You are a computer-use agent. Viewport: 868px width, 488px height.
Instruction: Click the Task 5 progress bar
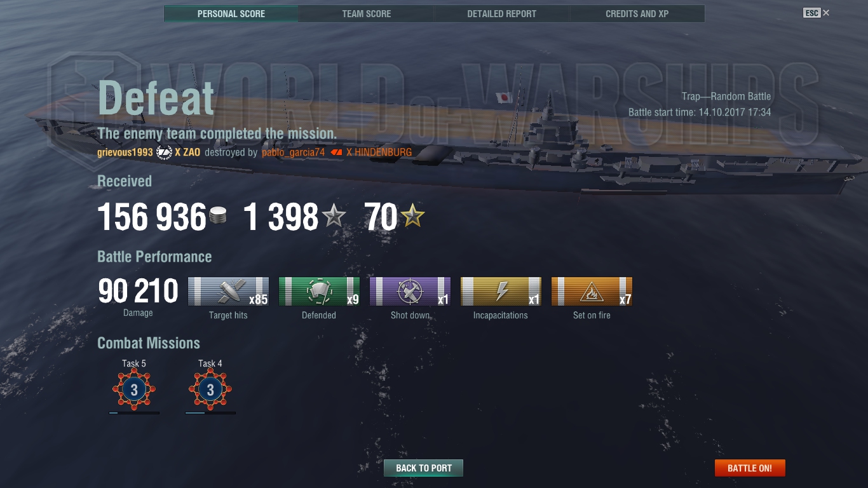tap(134, 413)
